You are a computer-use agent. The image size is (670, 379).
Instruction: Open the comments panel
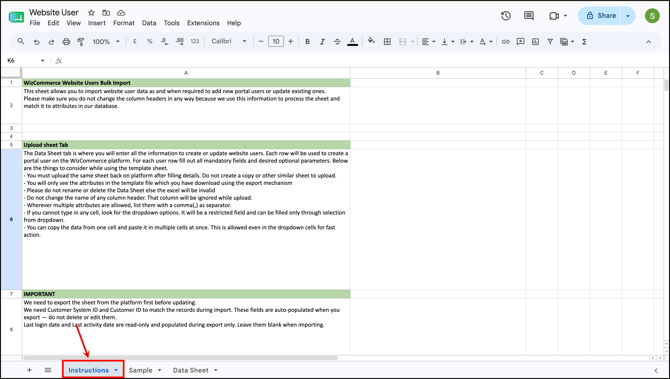coord(529,16)
